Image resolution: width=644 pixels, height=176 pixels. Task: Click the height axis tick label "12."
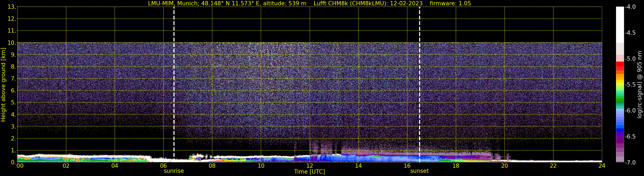coord(12,19)
